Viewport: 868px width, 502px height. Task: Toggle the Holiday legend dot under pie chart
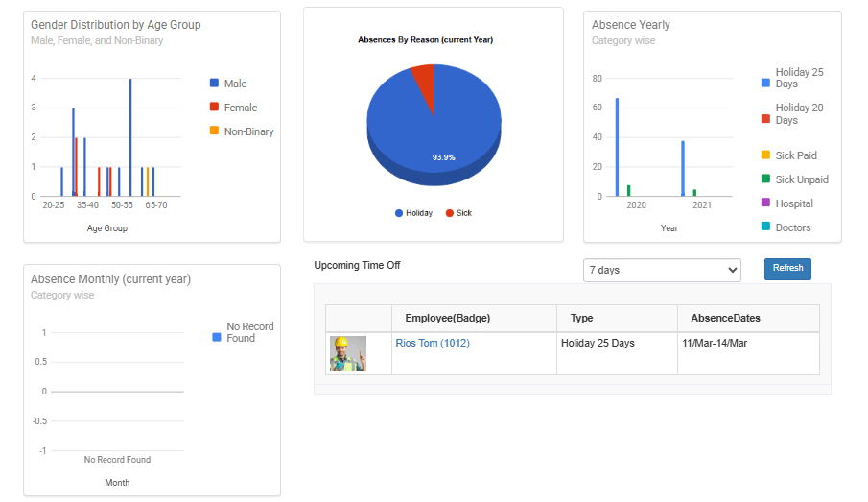(399, 213)
